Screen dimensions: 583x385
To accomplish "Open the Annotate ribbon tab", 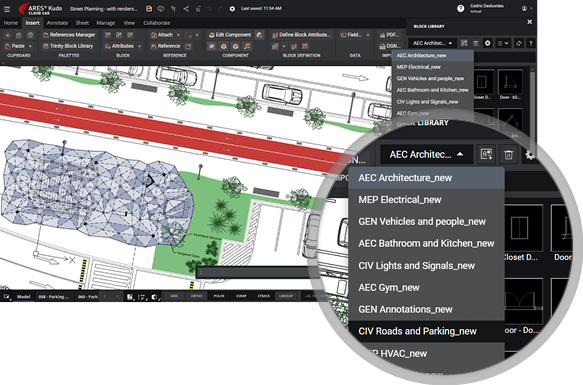I will [x=57, y=23].
